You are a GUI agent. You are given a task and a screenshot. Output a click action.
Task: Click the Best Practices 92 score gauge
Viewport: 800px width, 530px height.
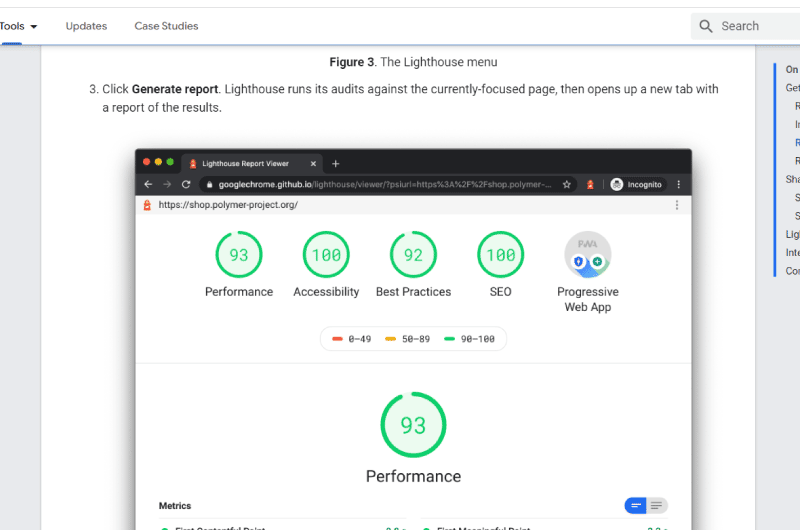413,255
